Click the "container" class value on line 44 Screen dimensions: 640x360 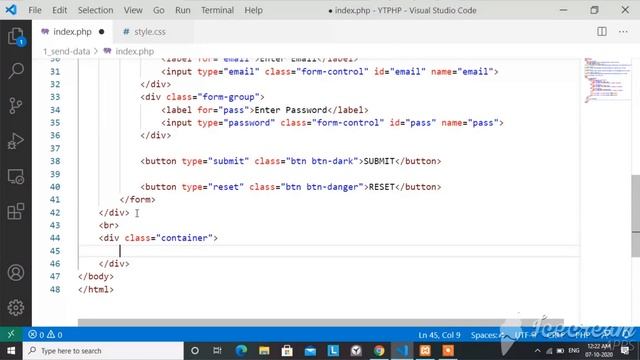(184, 238)
